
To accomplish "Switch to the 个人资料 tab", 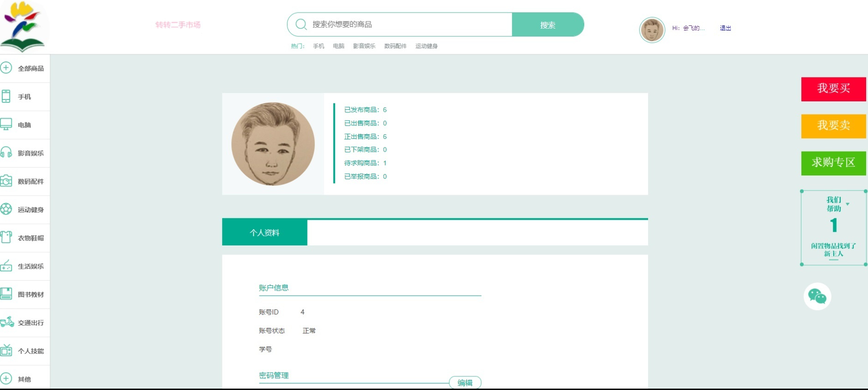I will [264, 232].
